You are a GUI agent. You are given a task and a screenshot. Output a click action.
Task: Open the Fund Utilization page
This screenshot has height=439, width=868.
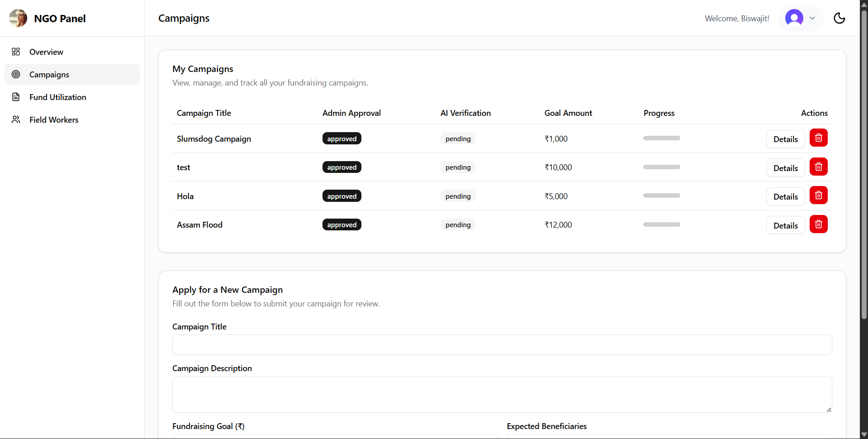(x=57, y=97)
